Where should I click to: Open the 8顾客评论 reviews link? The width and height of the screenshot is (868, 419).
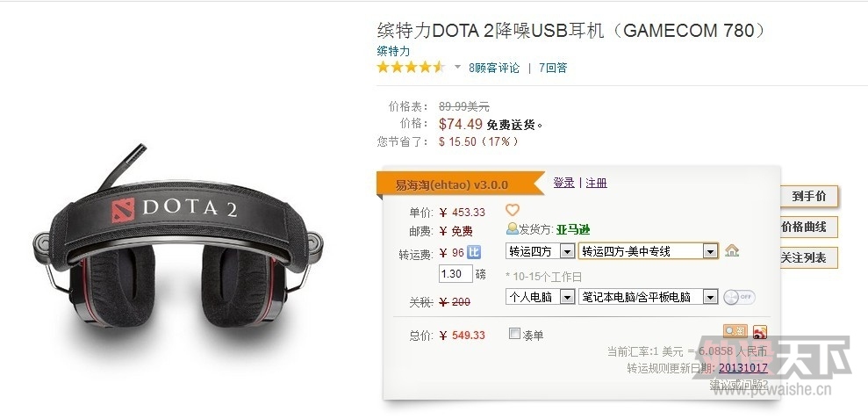pyautogui.click(x=494, y=69)
